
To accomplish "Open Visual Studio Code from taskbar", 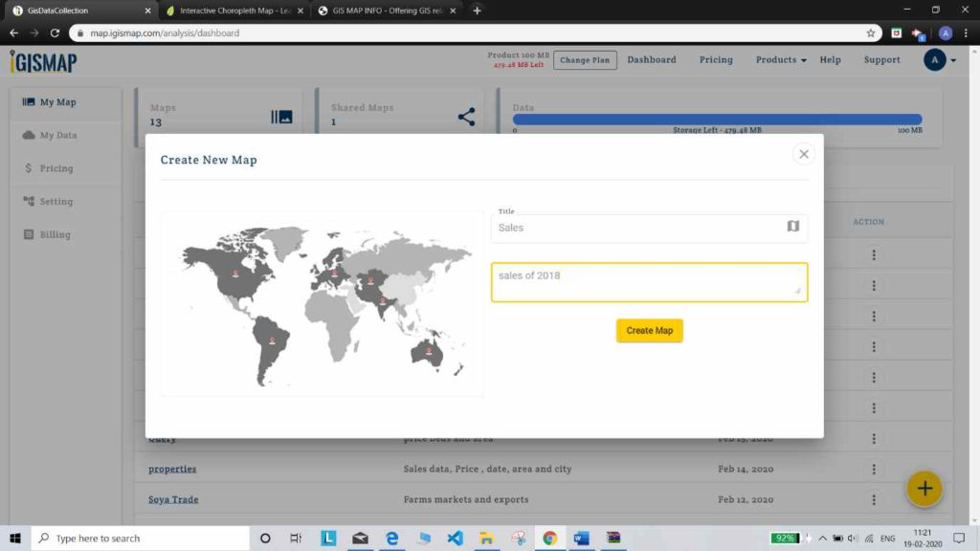I will [455, 538].
